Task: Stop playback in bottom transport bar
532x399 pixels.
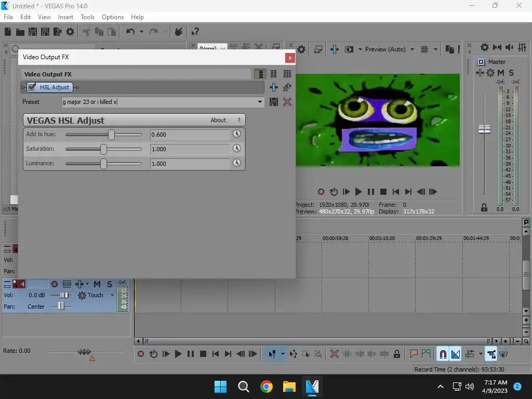Action: click(x=203, y=354)
